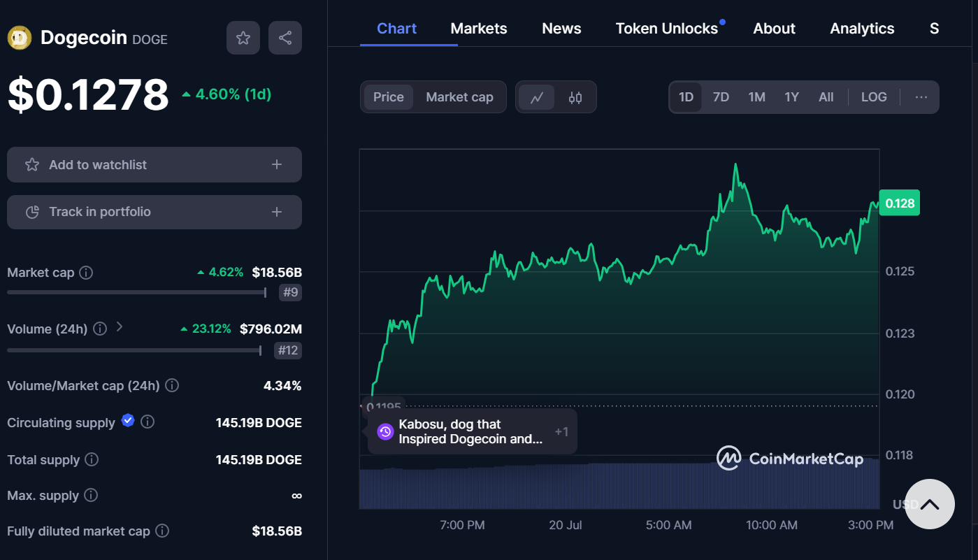Open the News tab
The image size is (978, 560).
(561, 29)
